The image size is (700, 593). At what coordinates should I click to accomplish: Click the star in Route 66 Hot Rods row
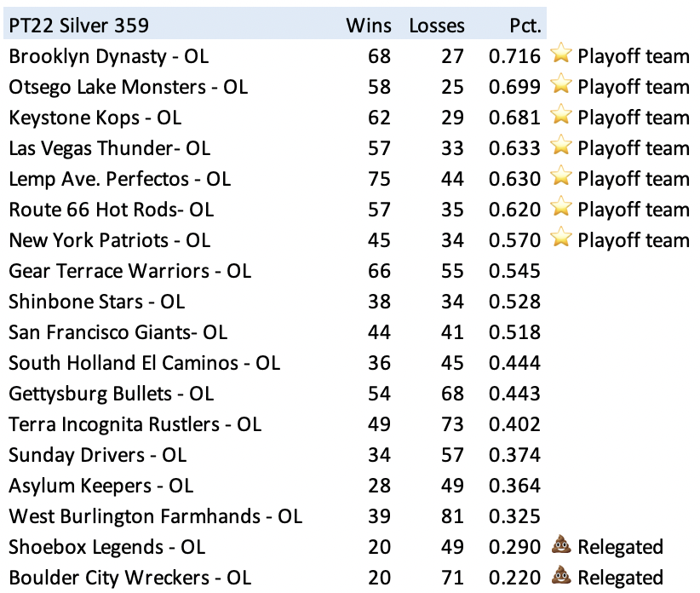pos(560,209)
